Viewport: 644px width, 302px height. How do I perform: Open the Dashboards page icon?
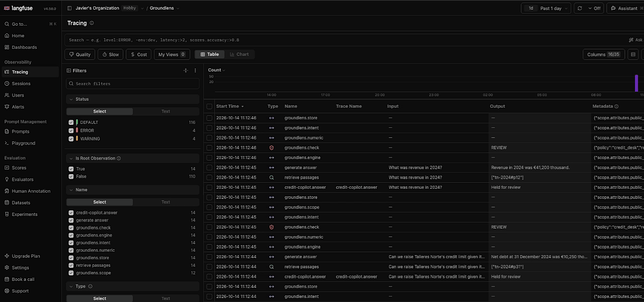click(7, 47)
